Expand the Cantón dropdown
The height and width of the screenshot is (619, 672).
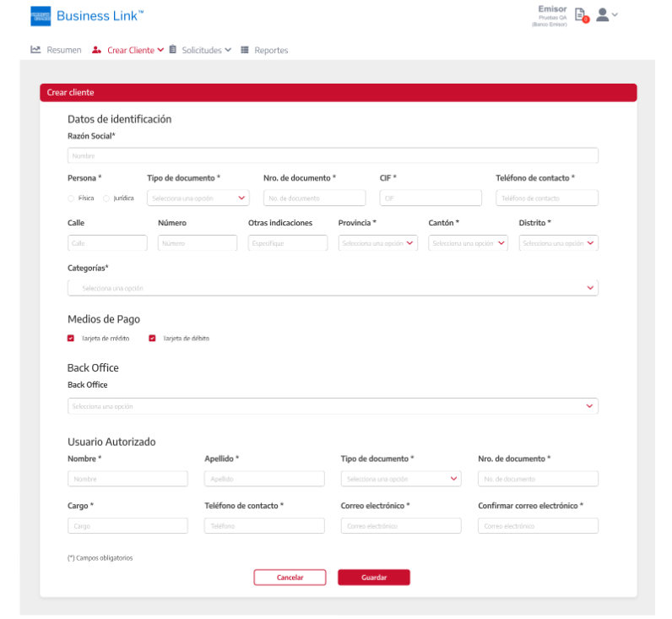[x=468, y=243]
